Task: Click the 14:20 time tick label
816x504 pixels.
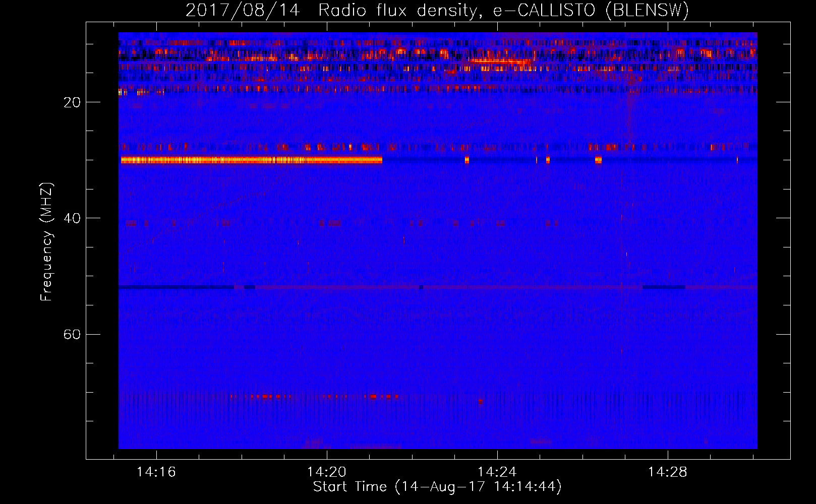Action: (327, 472)
